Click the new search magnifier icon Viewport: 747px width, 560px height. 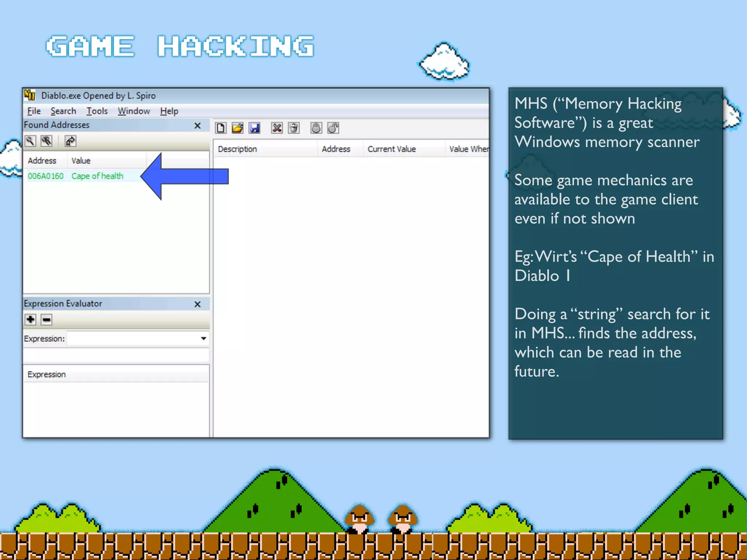click(30, 141)
